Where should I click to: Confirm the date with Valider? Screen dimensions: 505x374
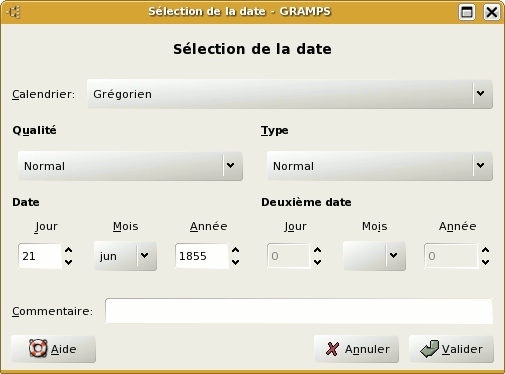pyautogui.click(x=451, y=349)
